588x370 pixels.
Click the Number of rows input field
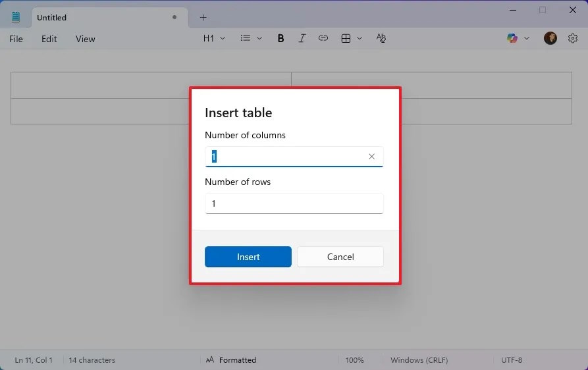coord(294,203)
